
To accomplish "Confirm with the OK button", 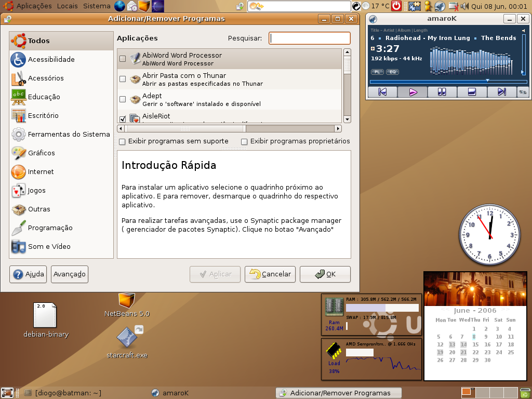I will click(325, 274).
